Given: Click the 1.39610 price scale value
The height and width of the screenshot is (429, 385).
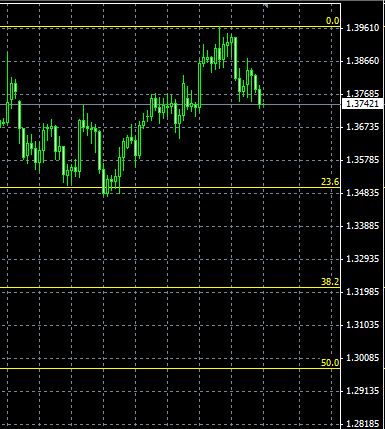Looking at the screenshot, I should point(363,28).
